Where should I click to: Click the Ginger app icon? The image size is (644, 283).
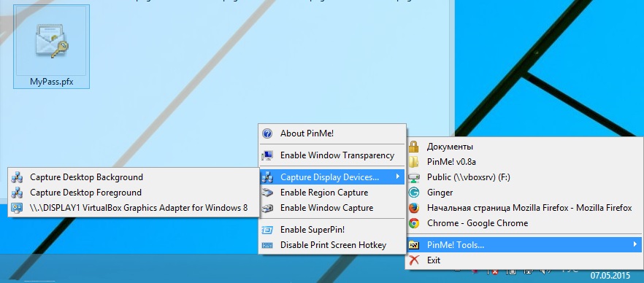click(x=413, y=193)
